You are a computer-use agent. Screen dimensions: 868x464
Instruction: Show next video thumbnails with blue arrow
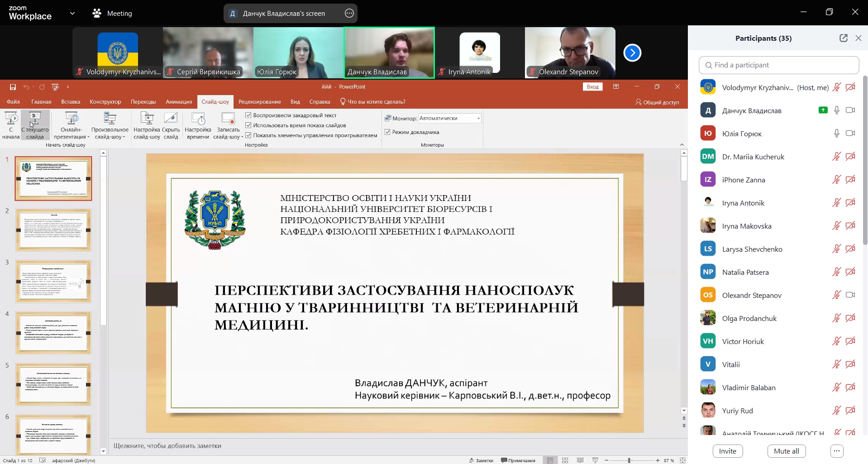(x=632, y=53)
